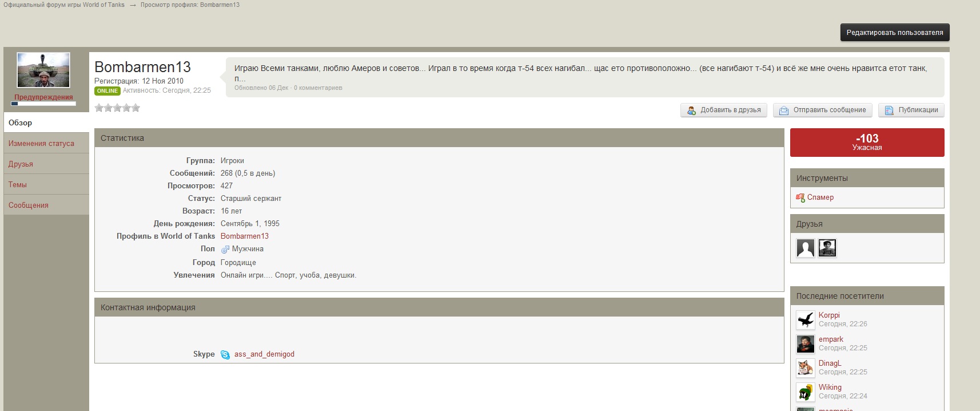Open first friend's blank silhouette avatar
This screenshot has height=411, width=980.
click(806, 248)
